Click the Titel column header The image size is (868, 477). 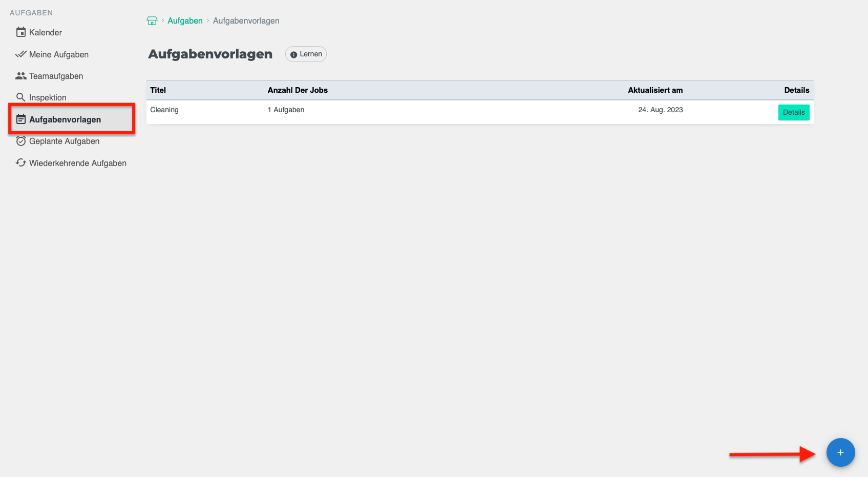[x=158, y=90]
